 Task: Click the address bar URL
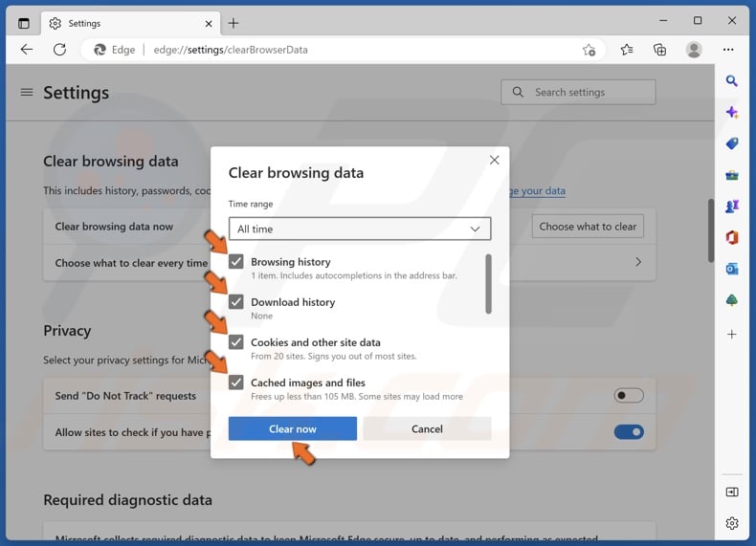[231, 50]
